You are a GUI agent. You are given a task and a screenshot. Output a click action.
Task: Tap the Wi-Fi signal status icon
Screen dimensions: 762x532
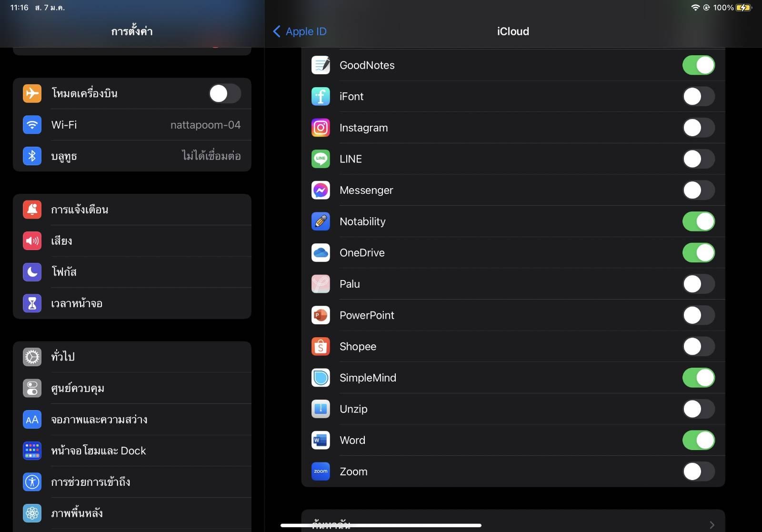pyautogui.click(x=695, y=8)
